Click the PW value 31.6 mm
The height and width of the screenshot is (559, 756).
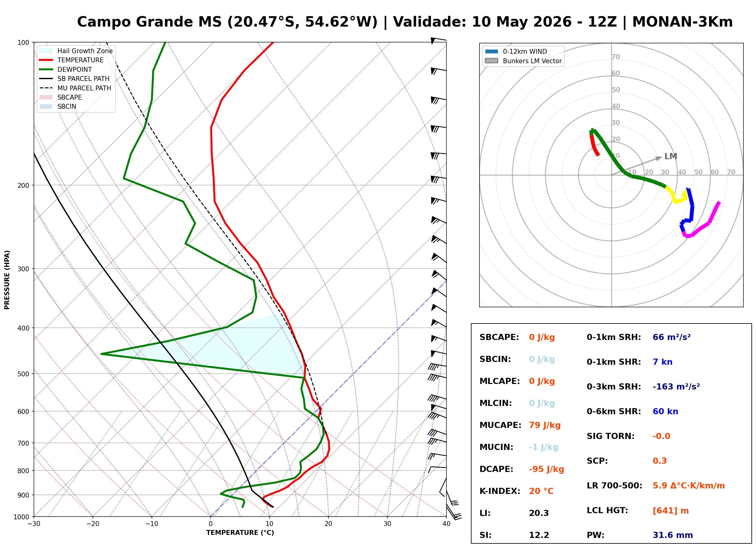(x=673, y=535)
